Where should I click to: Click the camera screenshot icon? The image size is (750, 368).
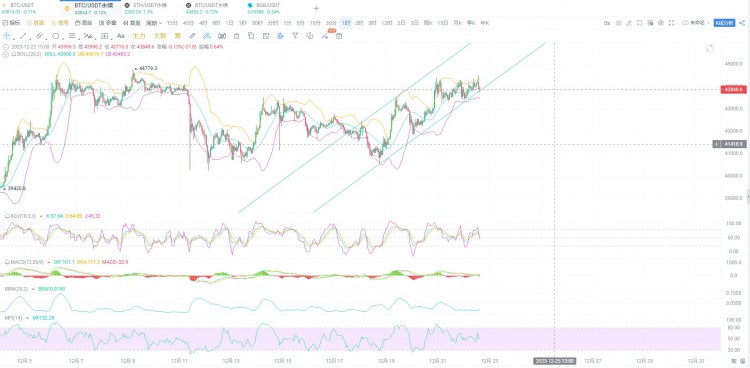(619, 23)
